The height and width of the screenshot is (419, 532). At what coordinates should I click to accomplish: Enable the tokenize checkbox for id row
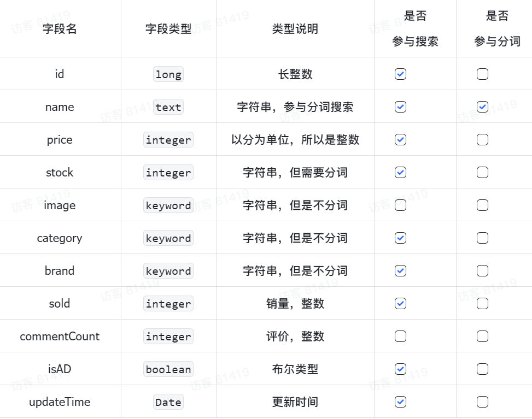[482, 74]
